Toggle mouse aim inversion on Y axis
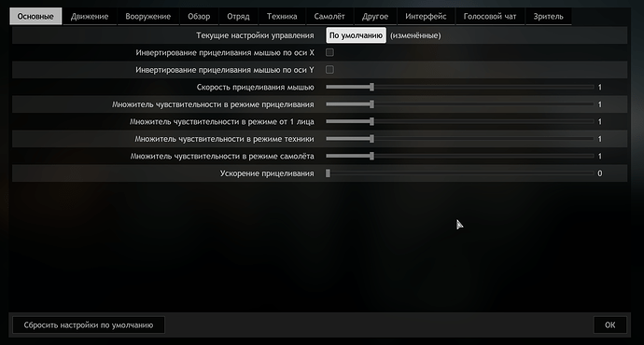 [x=329, y=70]
